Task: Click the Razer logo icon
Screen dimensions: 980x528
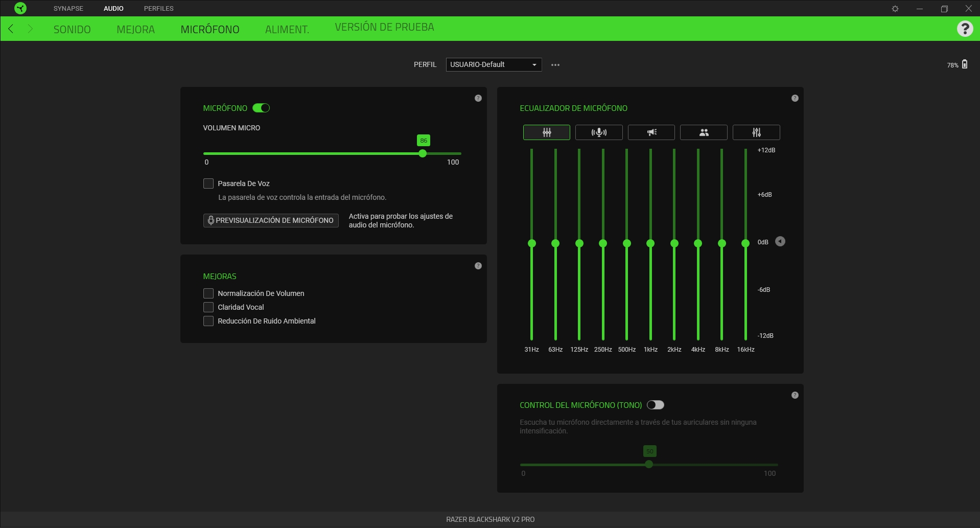Action: (x=20, y=8)
